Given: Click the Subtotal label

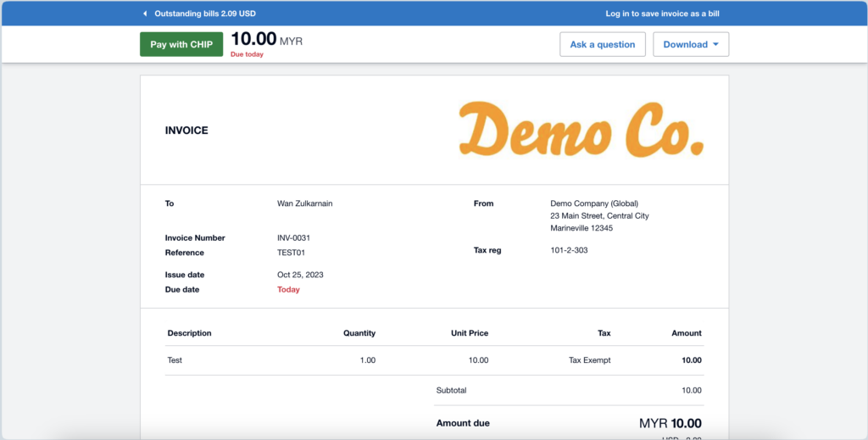Looking at the screenshot, I should click(x=451, y=390).
